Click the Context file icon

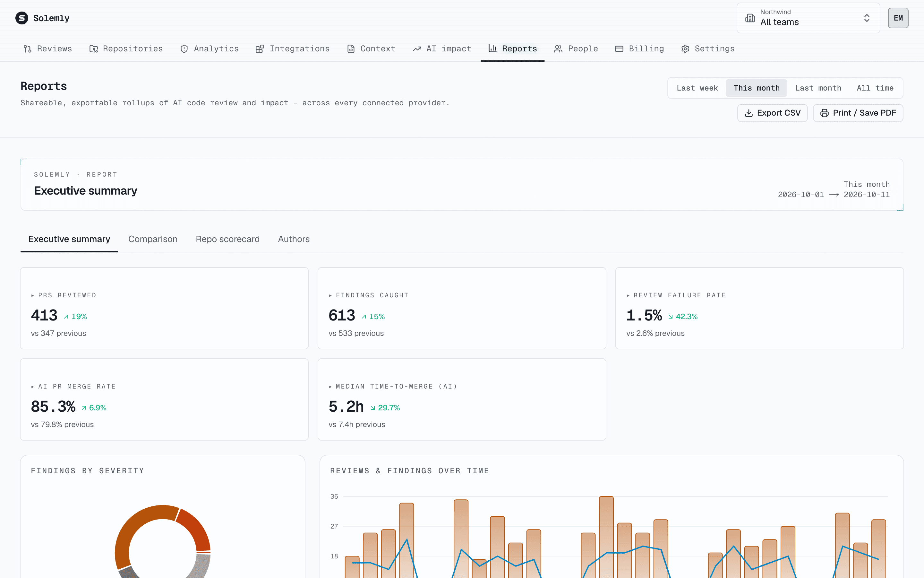(351, 49)
